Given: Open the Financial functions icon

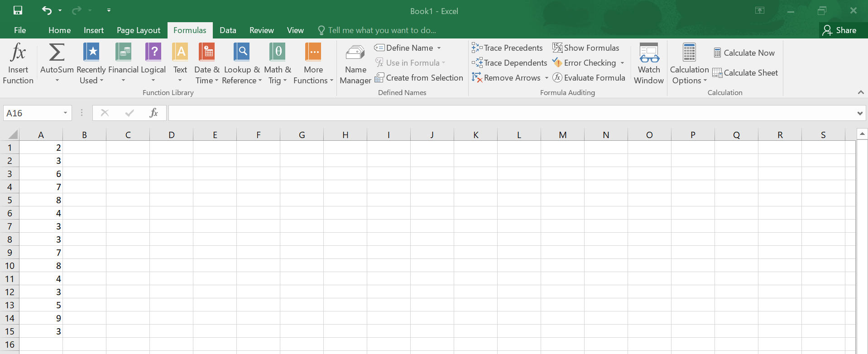Looking at the screenshot, I should point(123,52).
